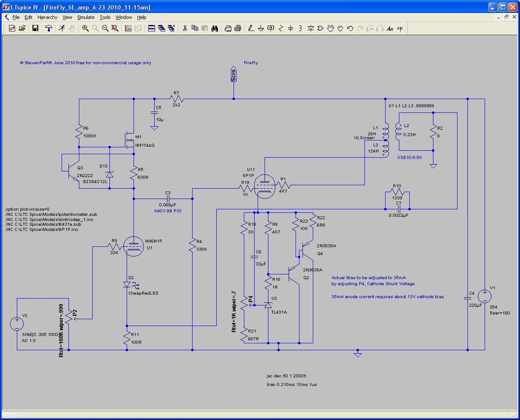The width and height of the screenshot is (520, 420).
Task: Select the NH6N1P triode U1 symbol
Action: (134, 246)
